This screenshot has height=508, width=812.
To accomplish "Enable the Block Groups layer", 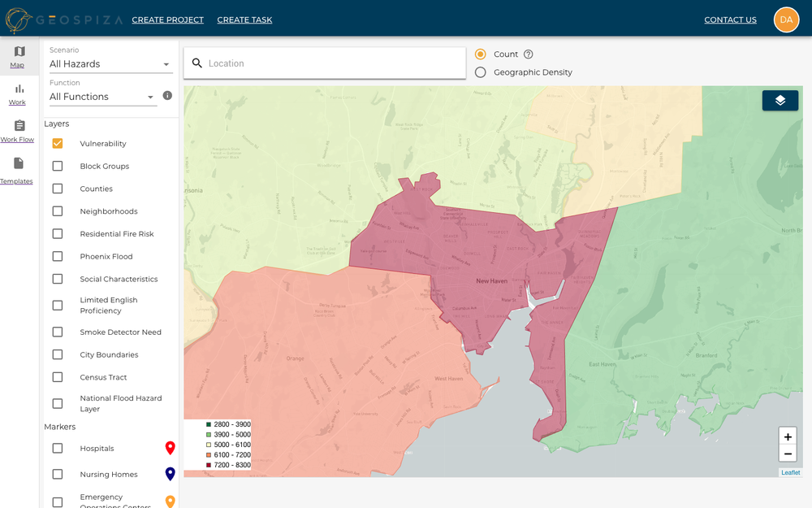I will coord(57,166).
